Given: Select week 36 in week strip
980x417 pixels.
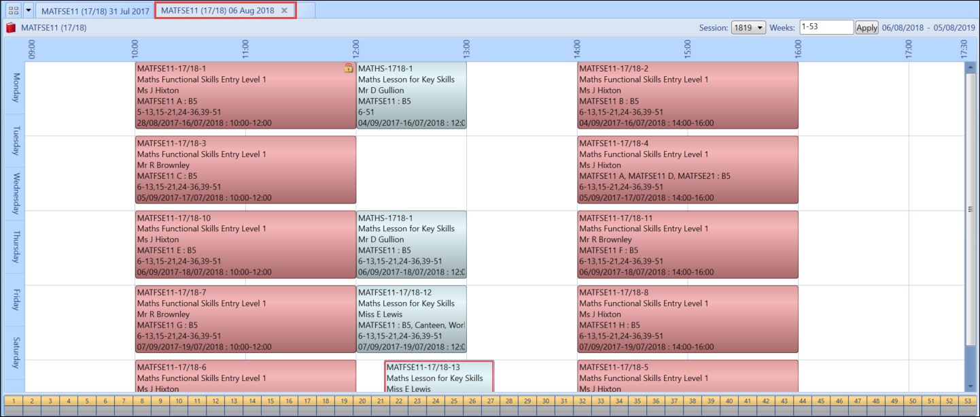Looking at the screenshot, I should 656,401.
